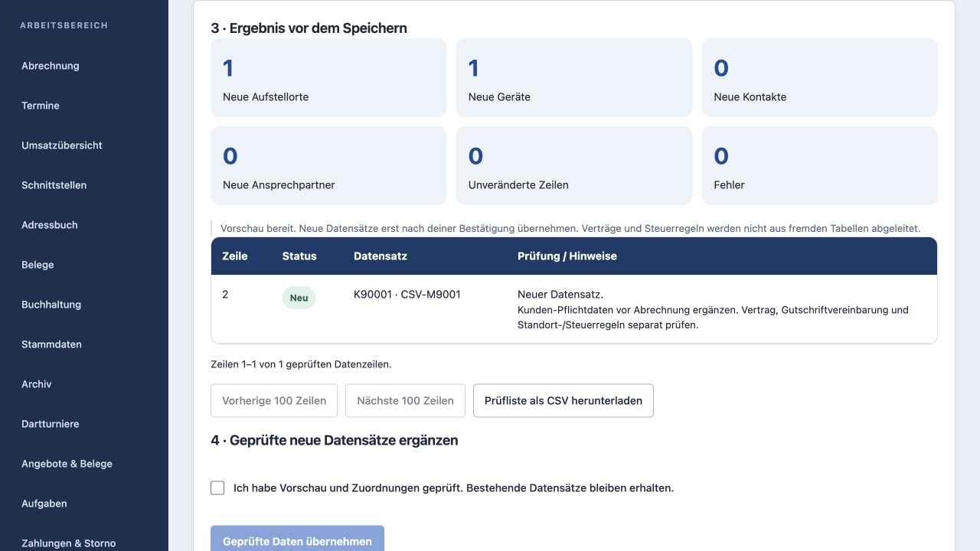Click the Datensatz column header
This screenshot has height=551, width=980.
381,256
